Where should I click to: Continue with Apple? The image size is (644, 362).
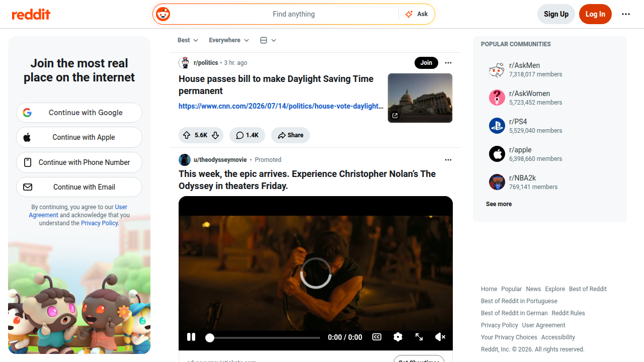79,137
